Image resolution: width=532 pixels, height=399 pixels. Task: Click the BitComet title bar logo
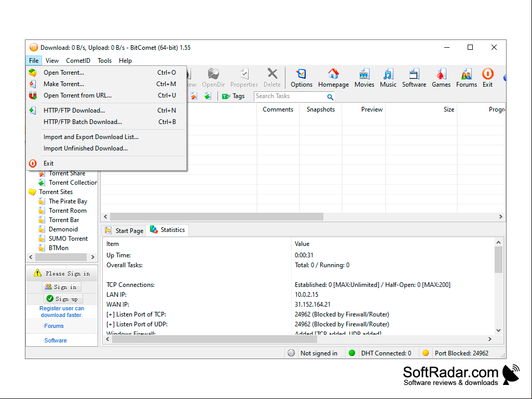[x=34, y=47]
